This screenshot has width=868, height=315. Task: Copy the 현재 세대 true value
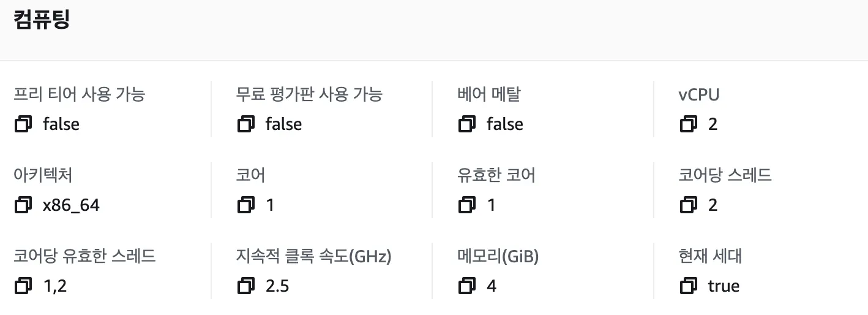[x=689, y=286]
